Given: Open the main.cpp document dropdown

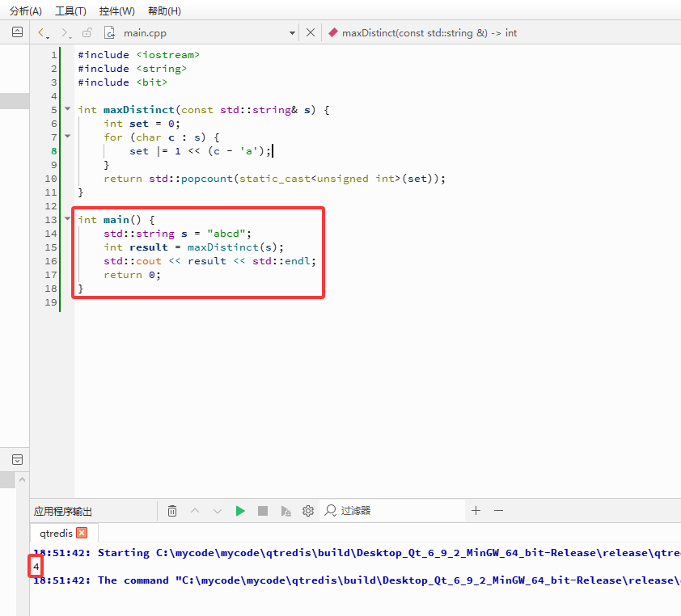Looking at the screenshot, I should coord(292,33).
